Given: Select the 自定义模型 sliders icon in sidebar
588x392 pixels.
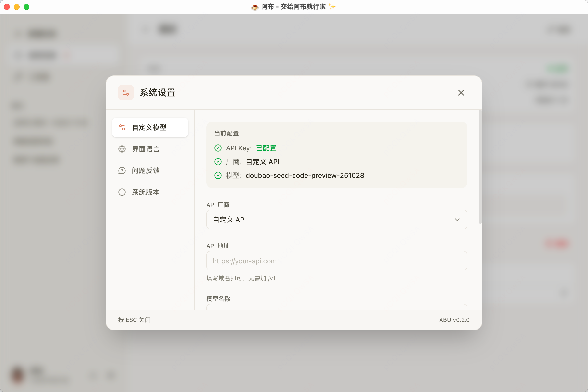Looking at the screenshot, I should click(x=122, y=127).
